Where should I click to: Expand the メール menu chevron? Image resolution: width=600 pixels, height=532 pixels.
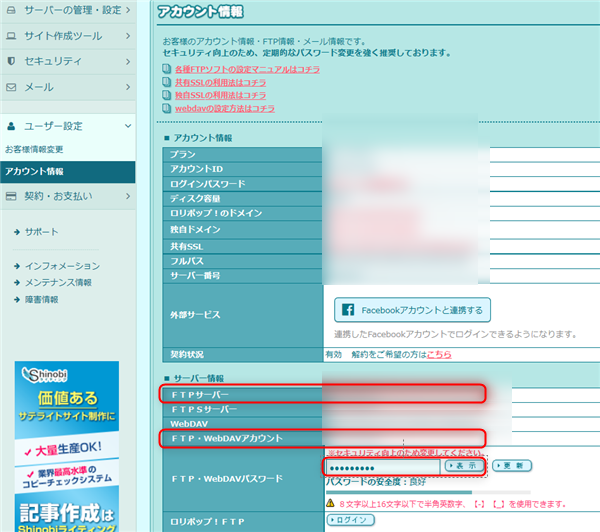[x=129, y=87]
